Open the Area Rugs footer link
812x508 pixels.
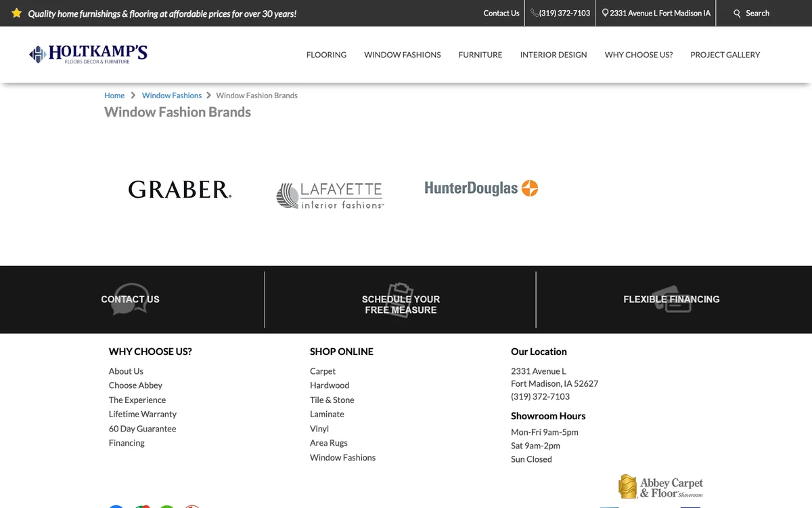329,443
